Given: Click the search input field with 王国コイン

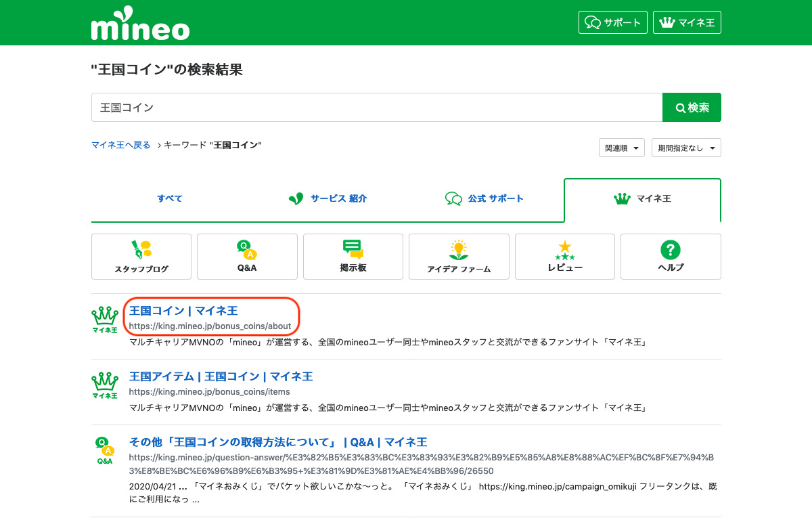Looking at the screenshot, I should (376, 108).
